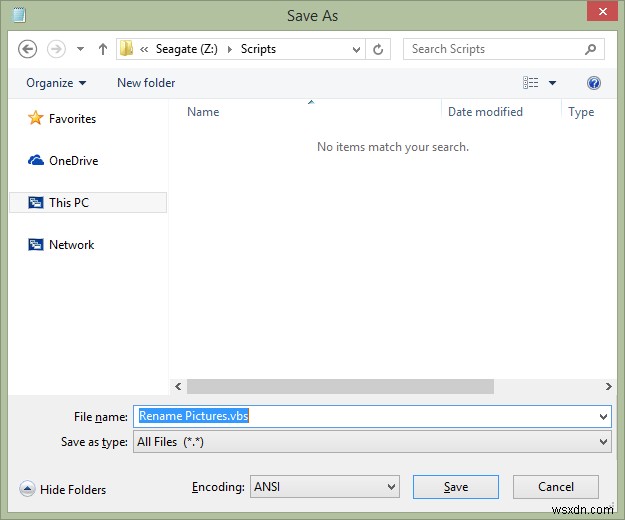Click the Seagate (Z:) breadcrumb
The height and width of the screenshot is (520, 625).
pyautogui.click(x=187, y=49)
